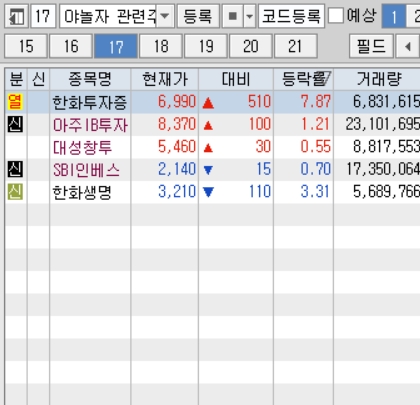Screen dimensions: 420x405
Task: Click the volume 5,689,766
Action: [x=386, y=192]
